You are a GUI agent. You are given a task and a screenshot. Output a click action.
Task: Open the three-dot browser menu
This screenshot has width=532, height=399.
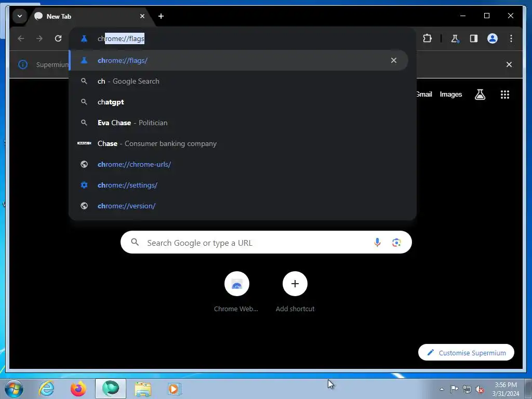[x=511, y=38]
